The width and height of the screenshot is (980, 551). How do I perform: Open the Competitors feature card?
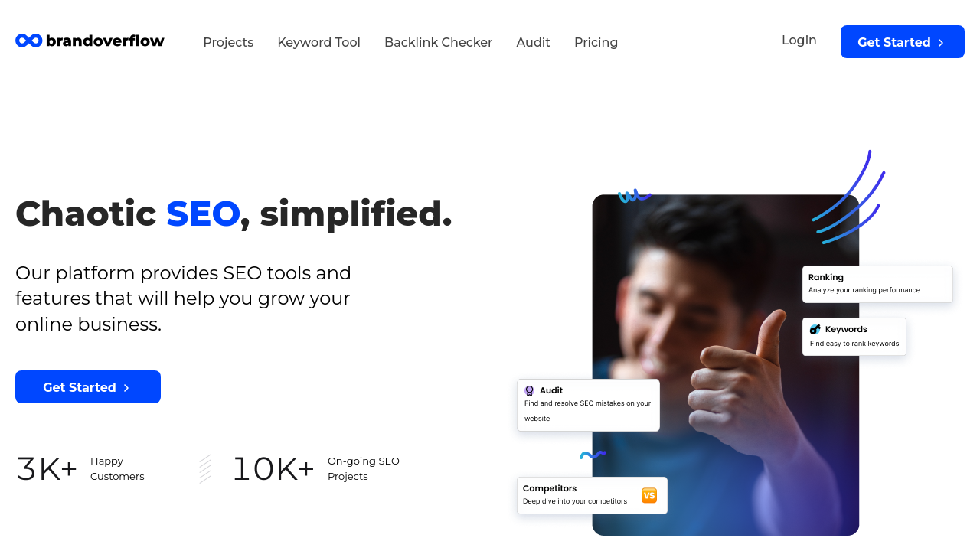pos(592,495)
